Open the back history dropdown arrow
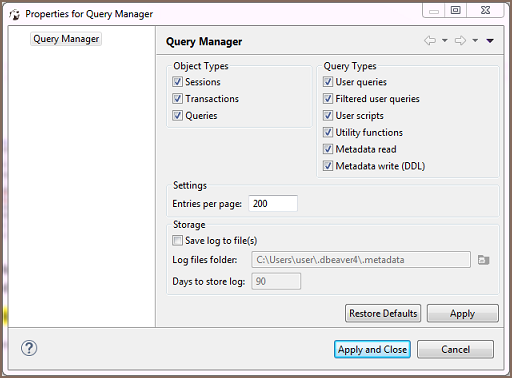The image size is (512, 378). (x=445, y=41)
